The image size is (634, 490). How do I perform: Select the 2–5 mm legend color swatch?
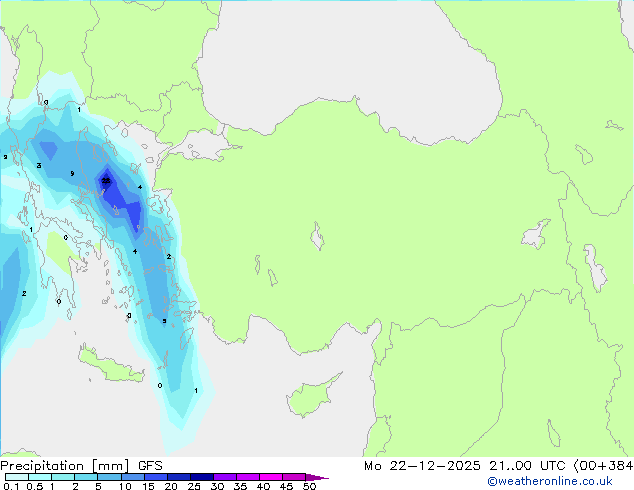(86, 477)
